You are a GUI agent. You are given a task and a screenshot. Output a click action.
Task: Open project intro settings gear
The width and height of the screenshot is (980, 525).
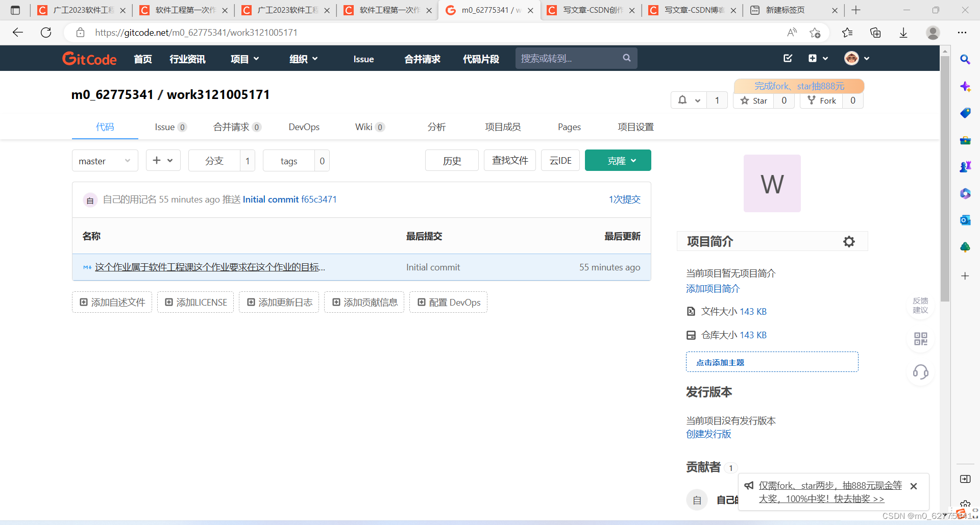pyautogui.click(x=848, y=241)
